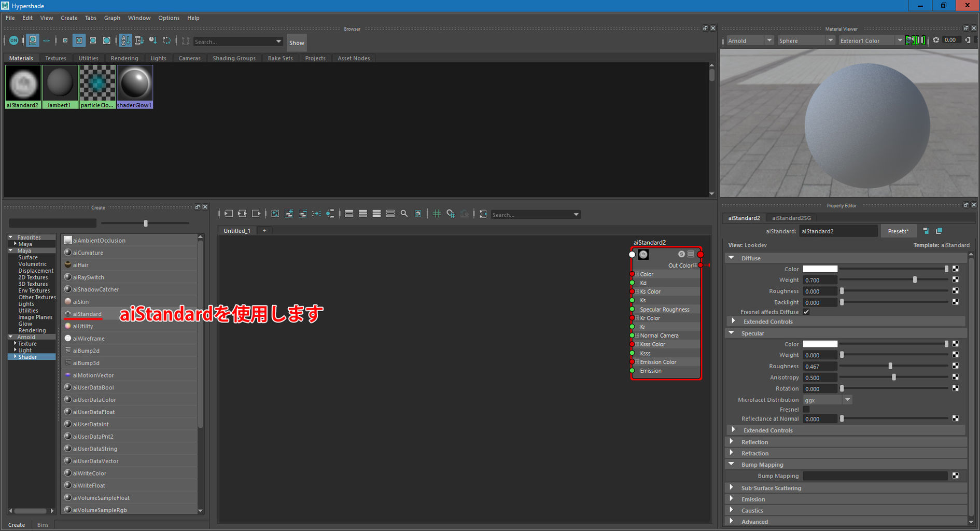980x531 pixels.
Task: Open the Create menu
Action: [69, 18]
